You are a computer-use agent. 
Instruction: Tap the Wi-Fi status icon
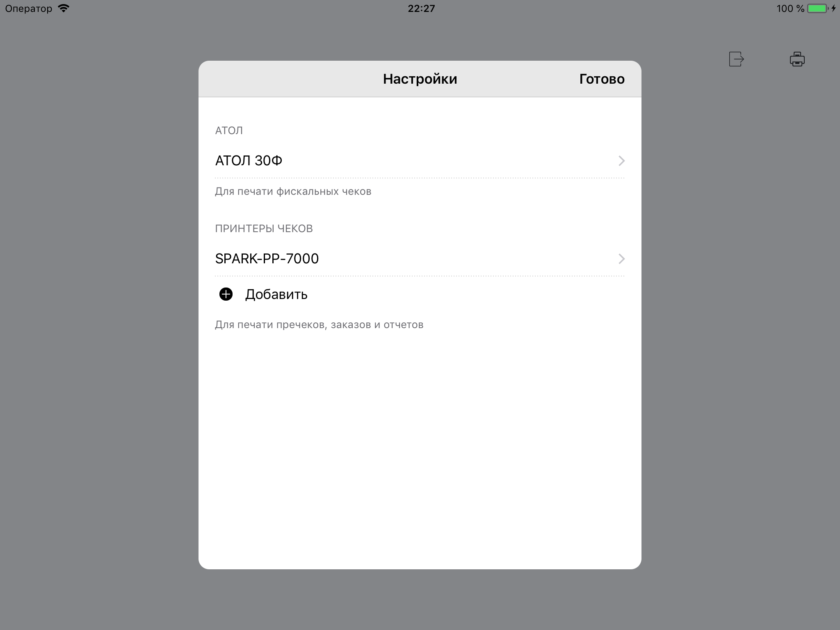click(x=64, y=8)
